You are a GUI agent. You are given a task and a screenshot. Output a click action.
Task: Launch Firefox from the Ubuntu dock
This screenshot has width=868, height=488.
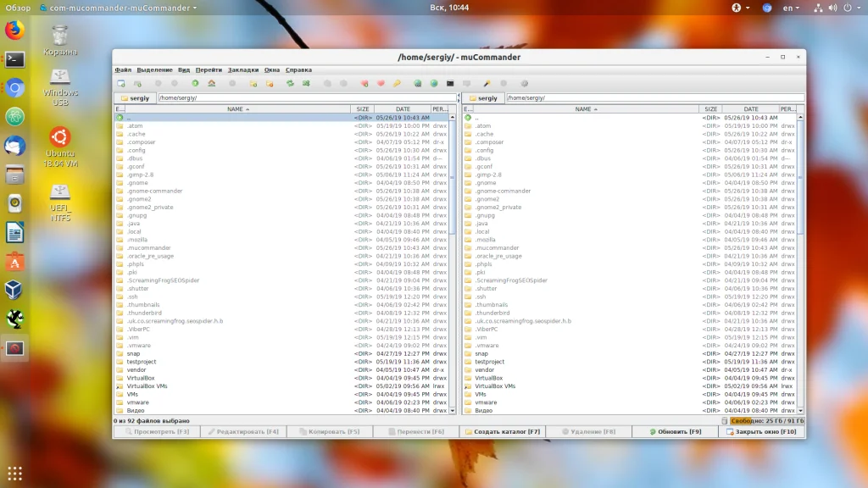pyautogui.click(x=14, y=31)
